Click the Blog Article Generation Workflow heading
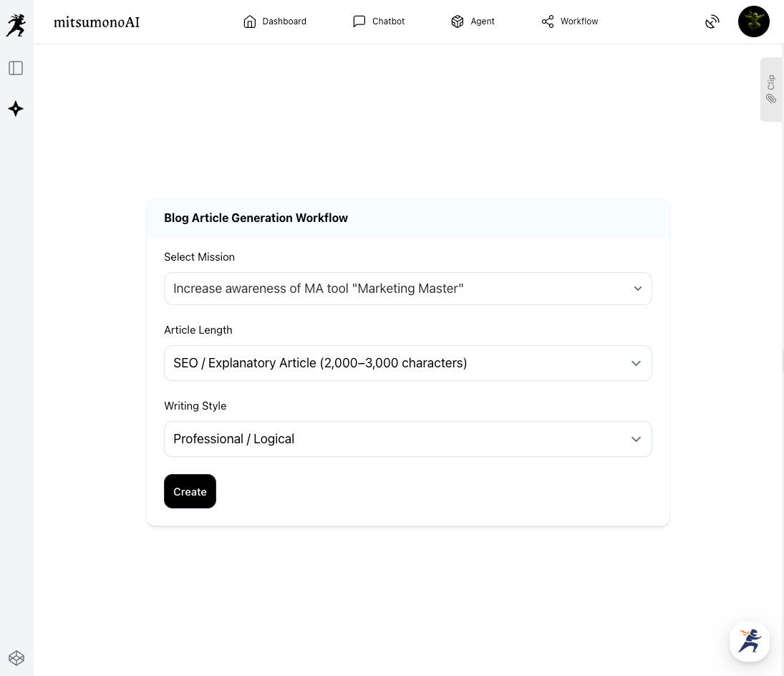 click(256, 218)
